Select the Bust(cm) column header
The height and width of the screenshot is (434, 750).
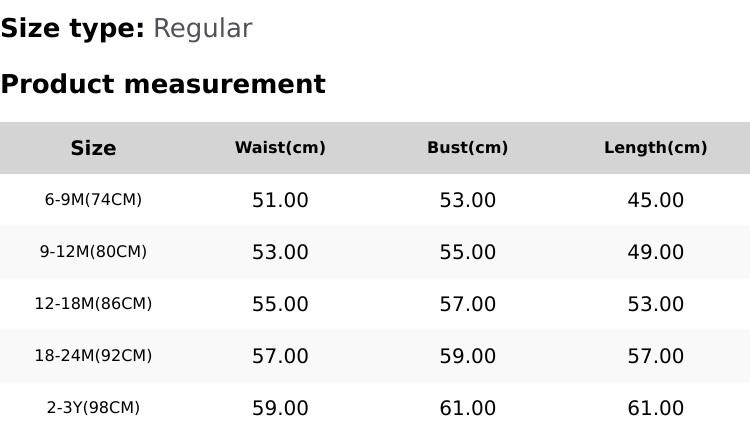(467, 148)
